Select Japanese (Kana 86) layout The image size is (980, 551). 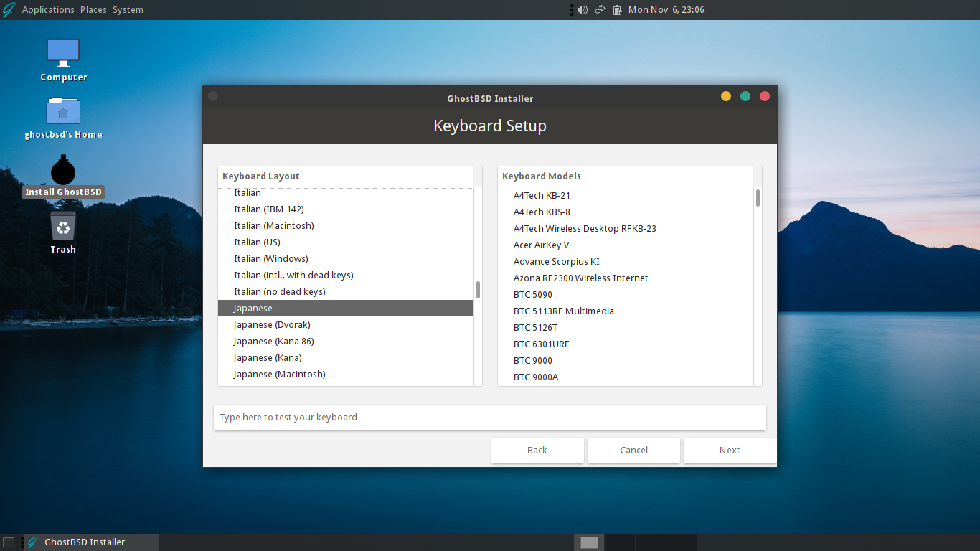coord(346,342)
